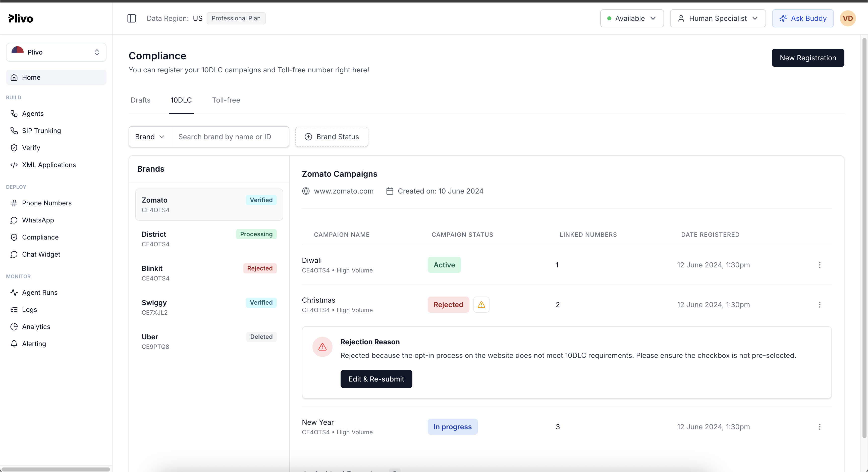Click the Phone Numbers hash icon
868x472 pixels.
pyautogui.click(x=14, y=203)
